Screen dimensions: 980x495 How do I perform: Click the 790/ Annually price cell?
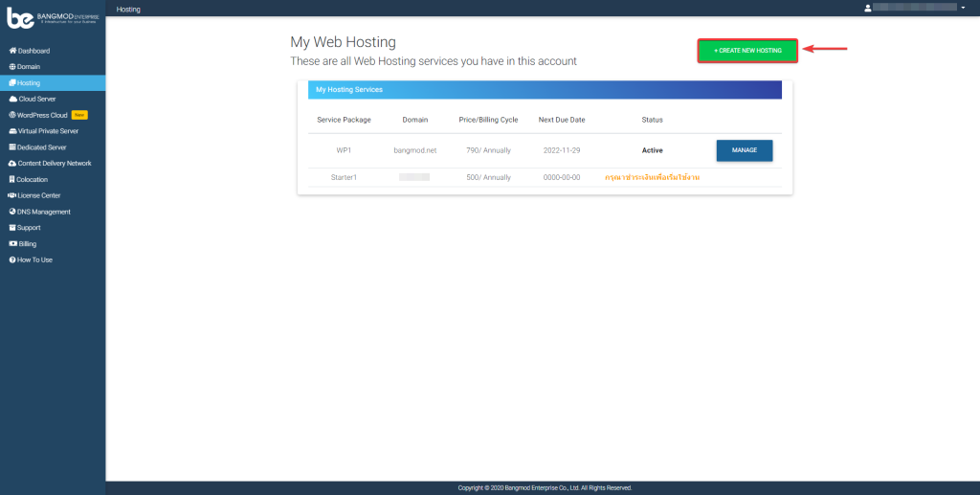point(488,150)
